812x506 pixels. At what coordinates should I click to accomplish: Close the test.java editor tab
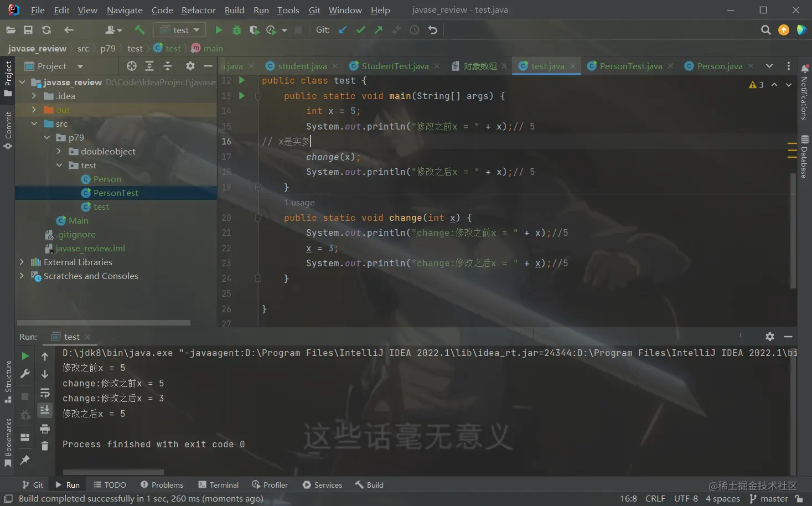(x=573, y=66)
